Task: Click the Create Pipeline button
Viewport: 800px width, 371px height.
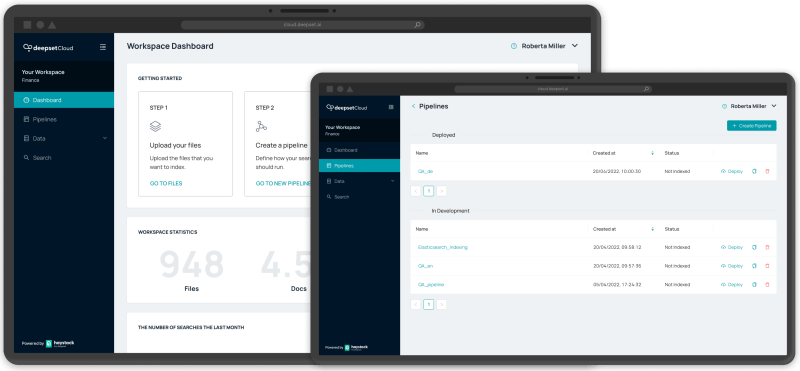Action: tap(752, 126)
